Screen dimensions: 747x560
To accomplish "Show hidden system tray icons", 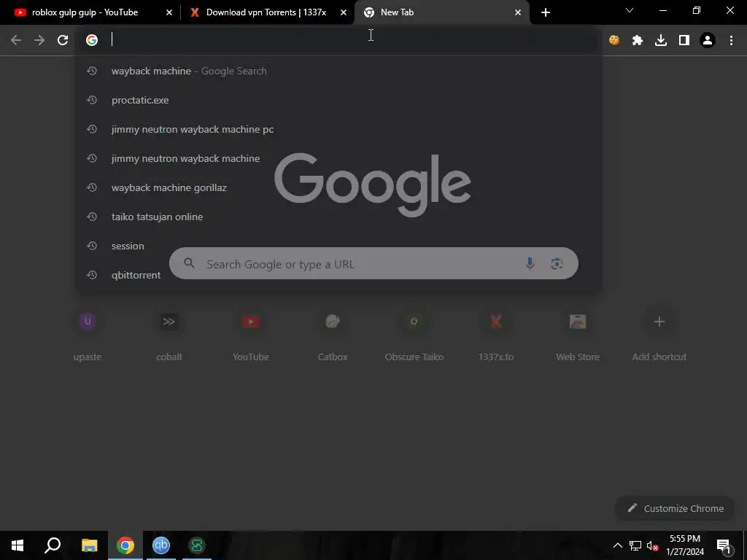I will (617, 545).
